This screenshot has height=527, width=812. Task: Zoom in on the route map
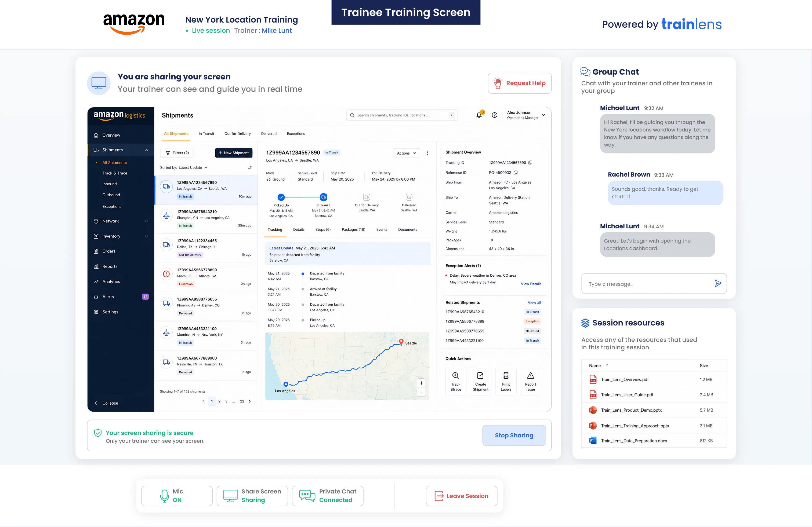(421, 383)
